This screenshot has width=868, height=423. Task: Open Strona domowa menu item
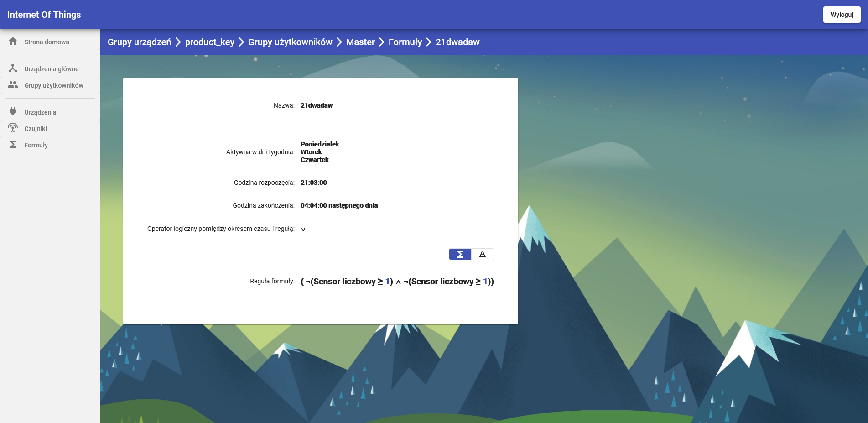(50, 42)
